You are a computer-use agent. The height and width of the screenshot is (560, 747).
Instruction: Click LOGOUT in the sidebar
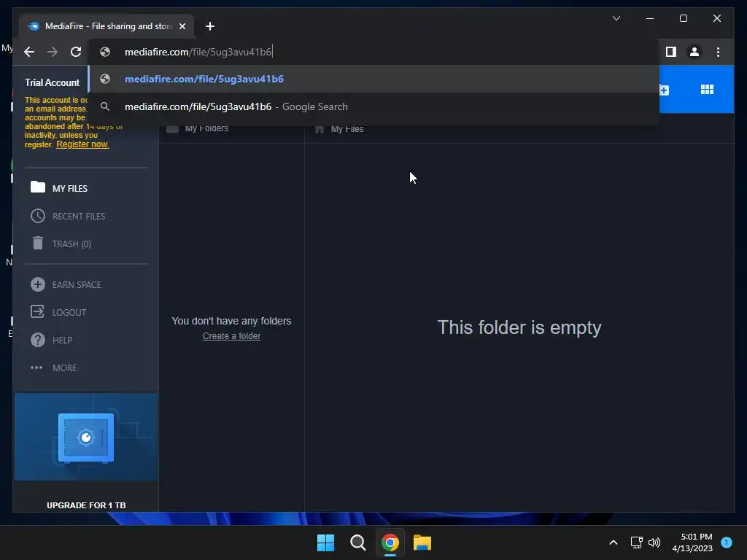tap(69, 312)
